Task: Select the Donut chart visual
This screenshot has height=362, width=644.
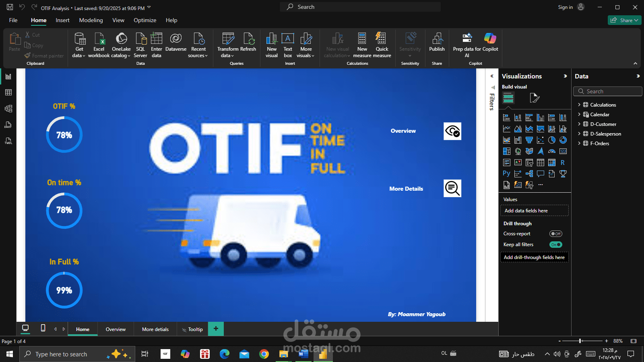Action: point(563,140)
